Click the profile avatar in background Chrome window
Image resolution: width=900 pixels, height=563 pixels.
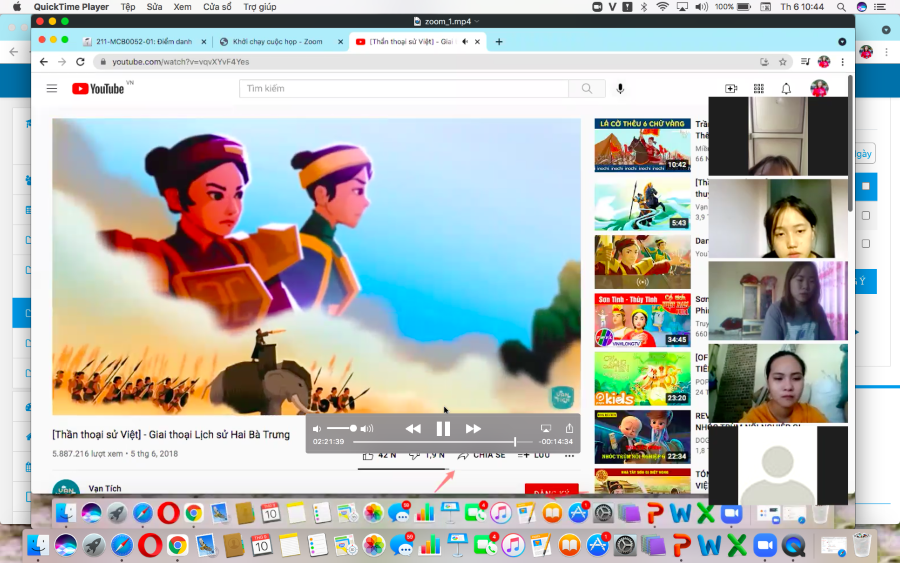point(866,52)
